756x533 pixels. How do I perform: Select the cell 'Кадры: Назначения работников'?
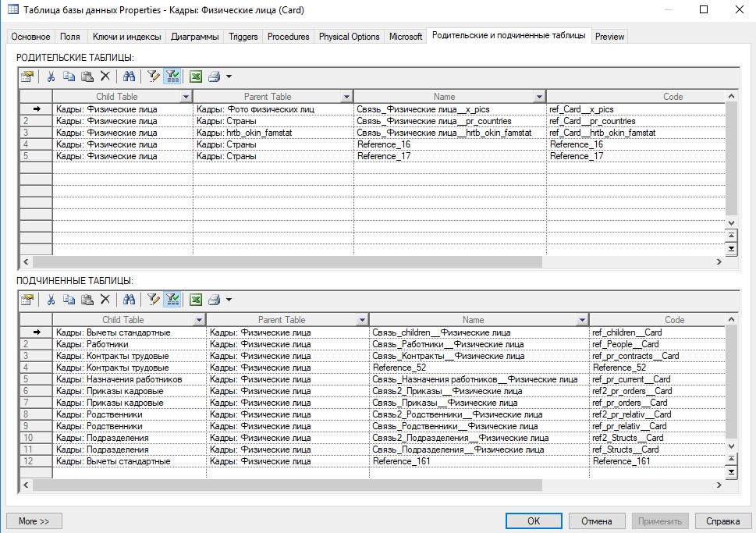click(130, 379)
